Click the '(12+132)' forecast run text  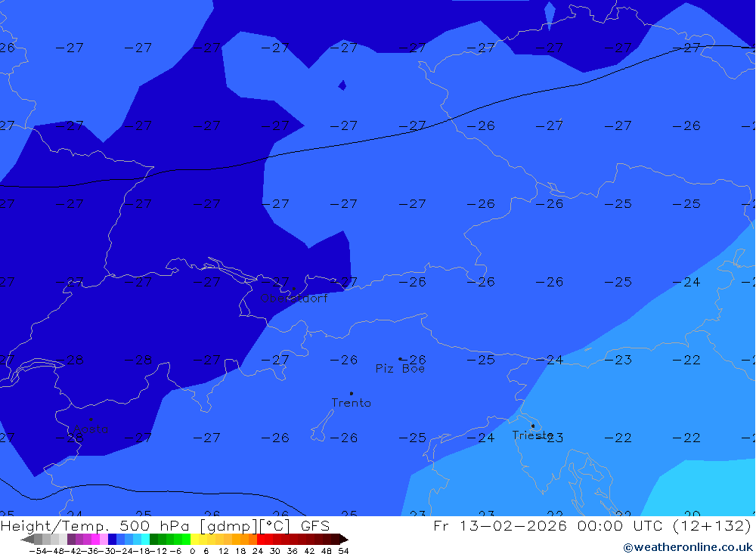[711, 525]
